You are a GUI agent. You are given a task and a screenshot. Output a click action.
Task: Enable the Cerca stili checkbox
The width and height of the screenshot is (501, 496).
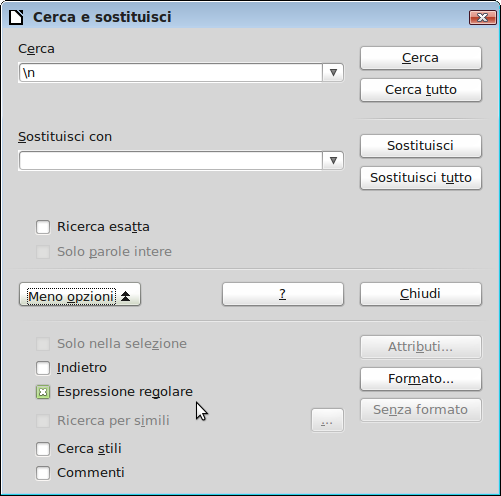tap(43, 449)
